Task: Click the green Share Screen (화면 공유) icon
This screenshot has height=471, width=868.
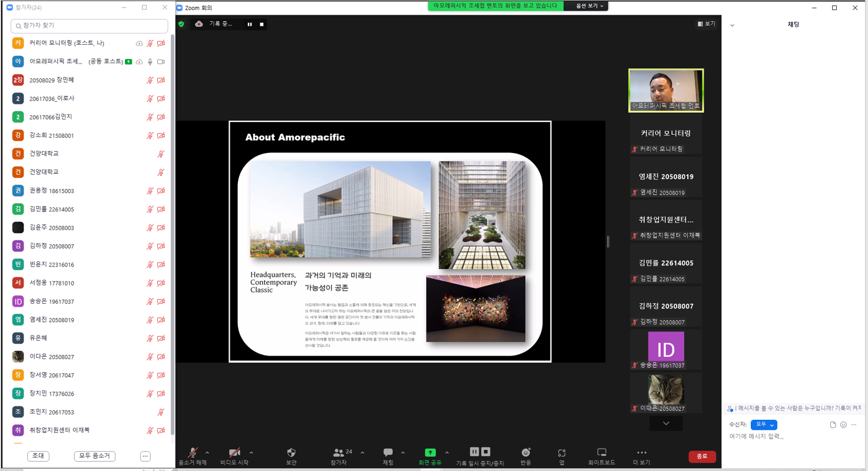Action: click(x=430, y=453)
